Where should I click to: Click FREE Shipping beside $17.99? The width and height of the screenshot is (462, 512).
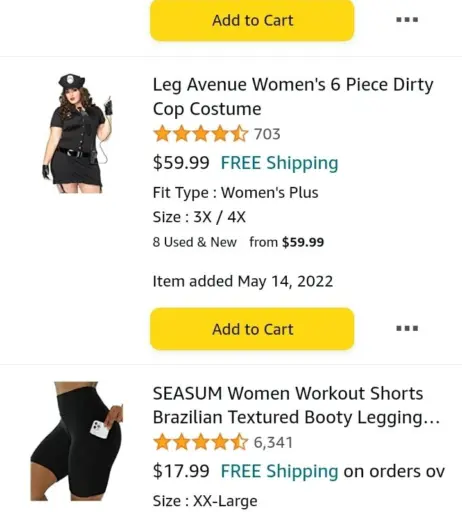(x=279, y=471)
